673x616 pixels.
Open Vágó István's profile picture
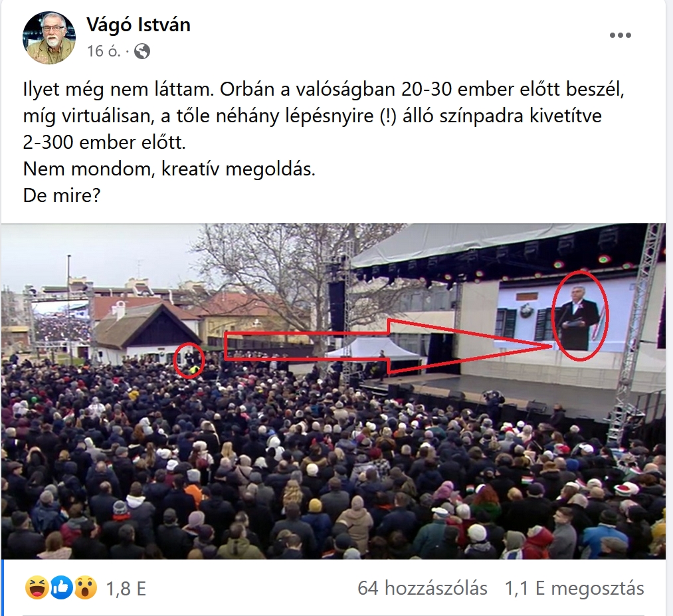pyautogui.click(x=49, y=38)
